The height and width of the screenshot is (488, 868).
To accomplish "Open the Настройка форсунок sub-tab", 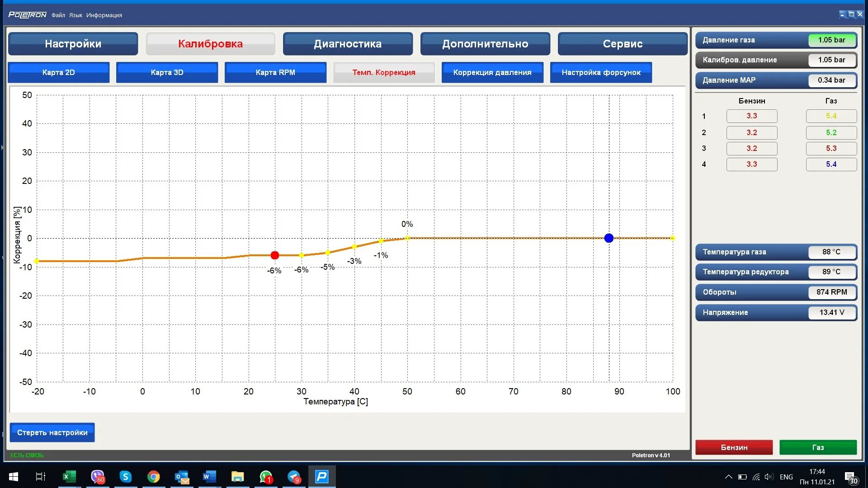I will pos(601,72).
